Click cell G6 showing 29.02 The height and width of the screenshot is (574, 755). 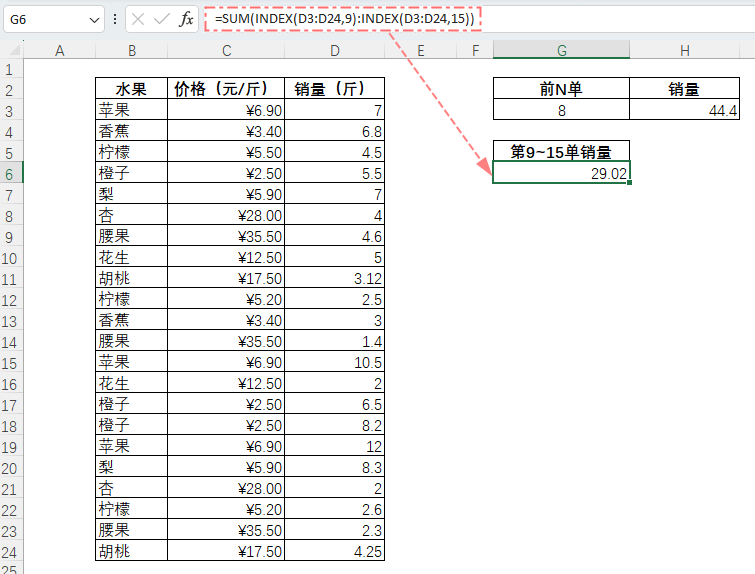(x=561, y=173)
